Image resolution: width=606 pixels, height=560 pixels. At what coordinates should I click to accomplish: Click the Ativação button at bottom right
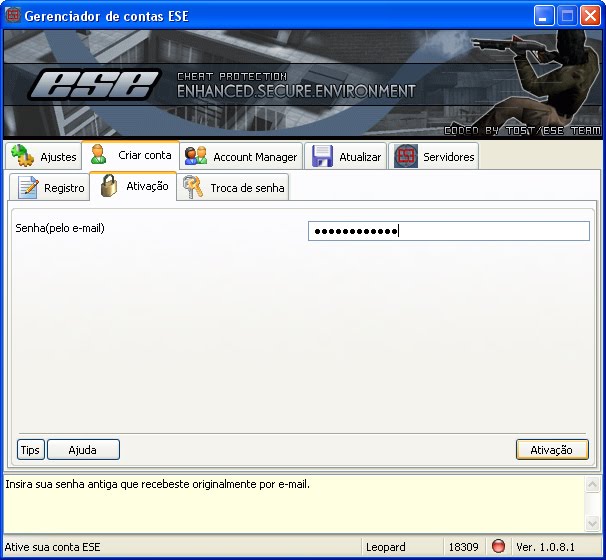551,450
